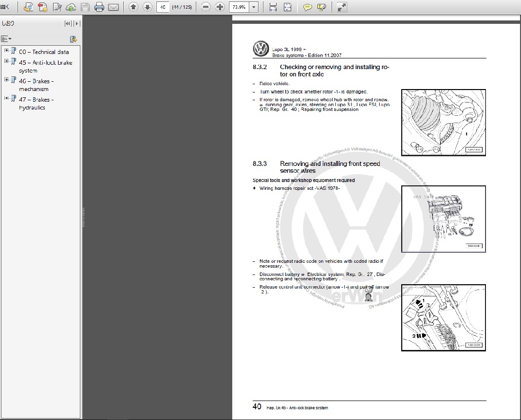Viewport: 521px width, 420px height.
Task: Click the control unit connector illustration
Action: point(443,318)
